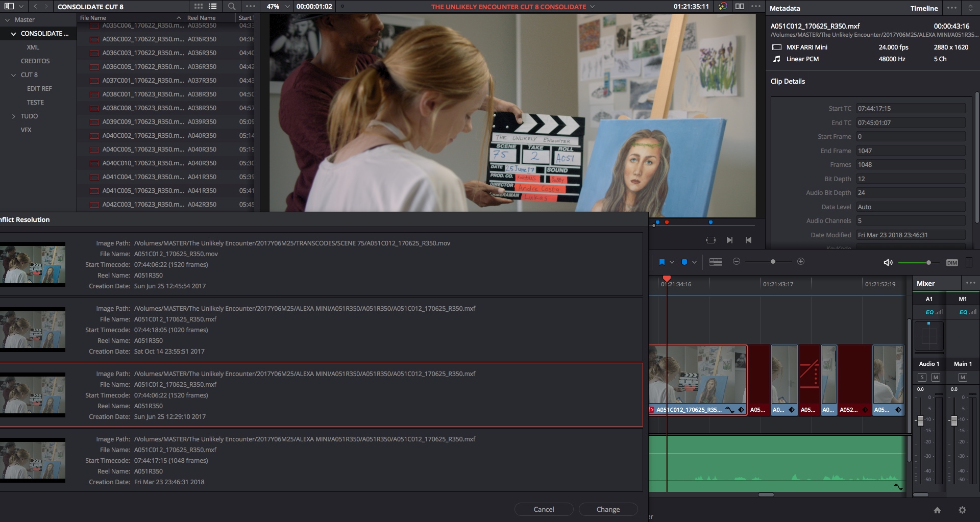The width and height of the screenshot is (980, 522).
Task: Open the timeline name dropdown in viewer
Action: click(593, 7)
